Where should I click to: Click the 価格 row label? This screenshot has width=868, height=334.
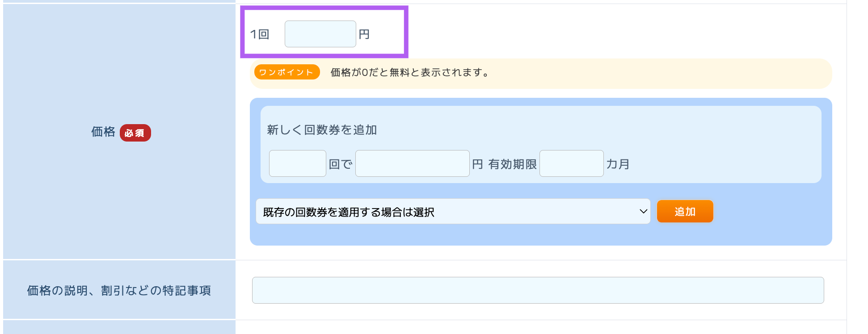[x=103, y=132]
